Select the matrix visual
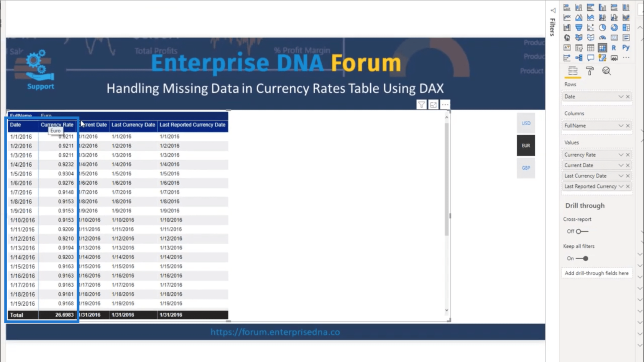The image size is (644, 362). (603, 48)
